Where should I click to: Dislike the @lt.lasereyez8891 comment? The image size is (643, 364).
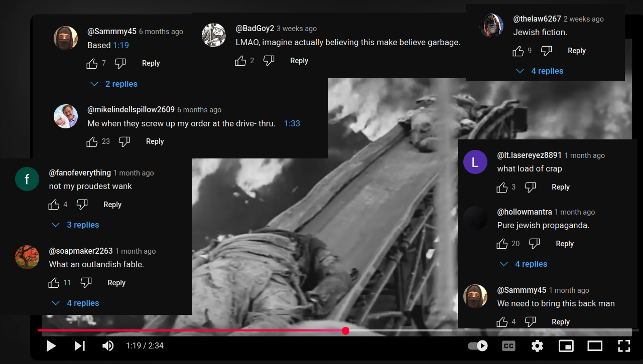pos(530,188)
